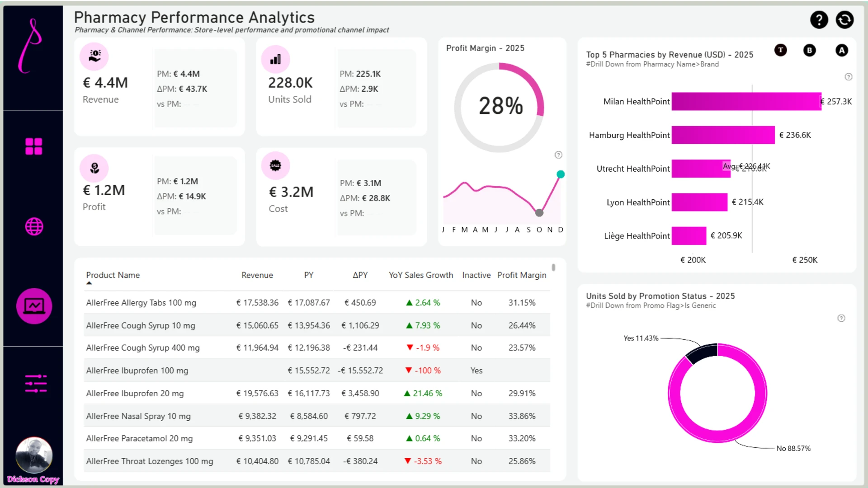
Task: Sort table by Profit Margin column
Action: 522,275
